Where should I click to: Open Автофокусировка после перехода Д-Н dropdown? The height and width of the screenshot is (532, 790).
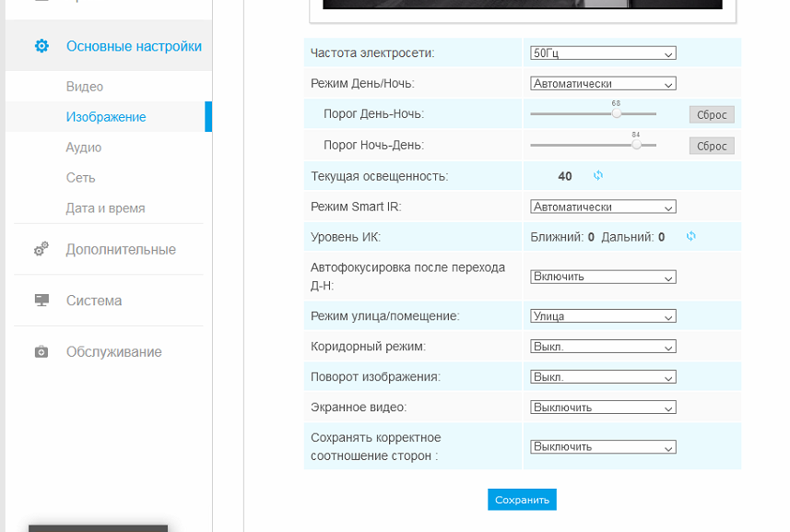click(x=603, y=277)
